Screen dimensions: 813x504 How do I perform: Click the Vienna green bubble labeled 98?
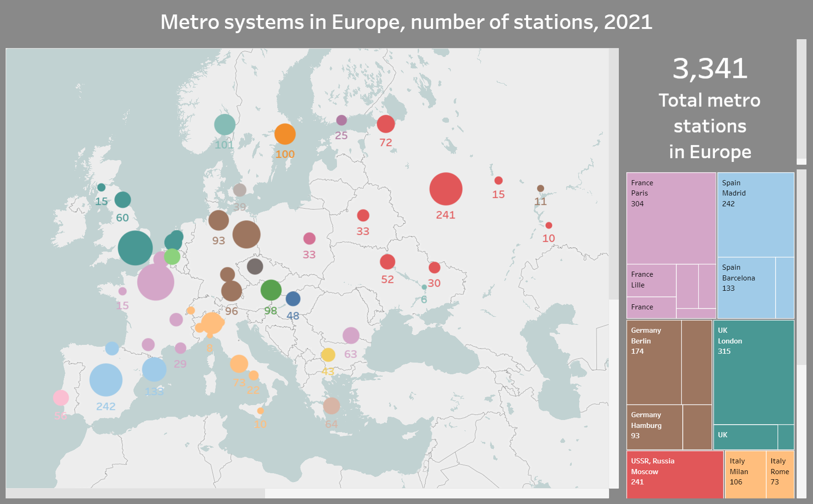(x=271, y=290)
